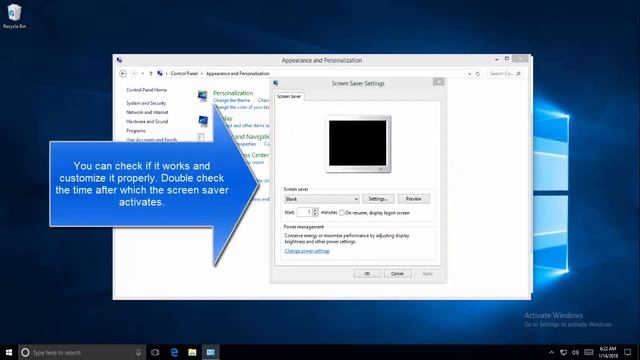Close the Screen Saver Settings dialog
This screenshot has height=360, width=640.
438,82
